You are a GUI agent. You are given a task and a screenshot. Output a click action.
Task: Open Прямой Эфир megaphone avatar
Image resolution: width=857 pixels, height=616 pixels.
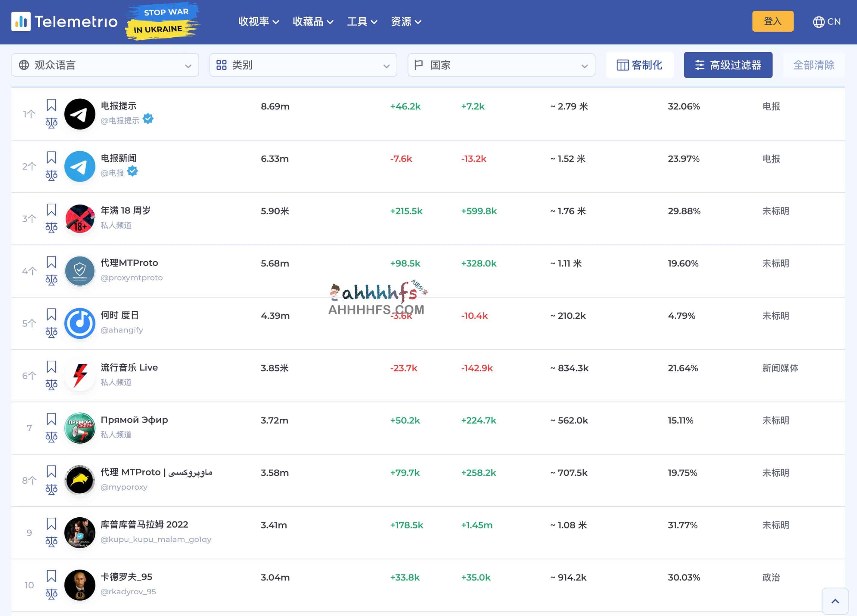(x=80, y=428)
